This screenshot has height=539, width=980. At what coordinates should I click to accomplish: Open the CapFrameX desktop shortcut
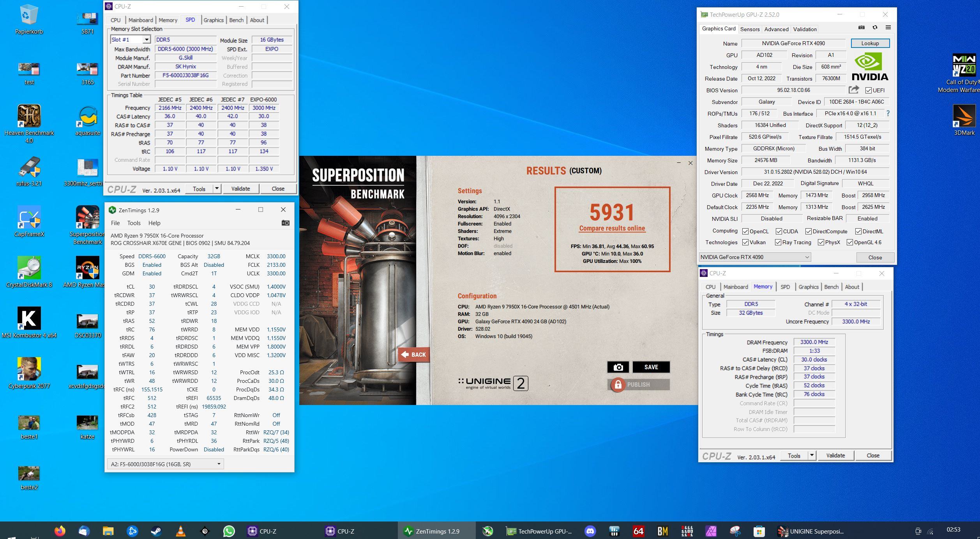(29, 217)
